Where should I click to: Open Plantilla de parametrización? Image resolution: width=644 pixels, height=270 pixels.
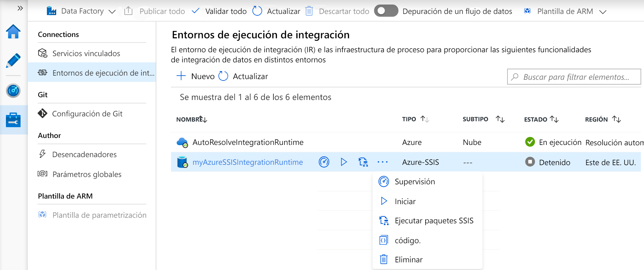point(99,215)
